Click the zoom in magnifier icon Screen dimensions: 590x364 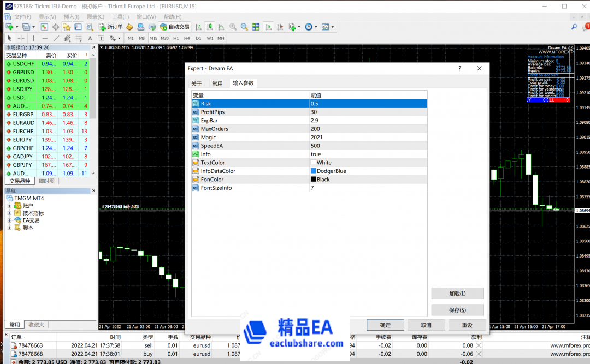click(233, 27)
